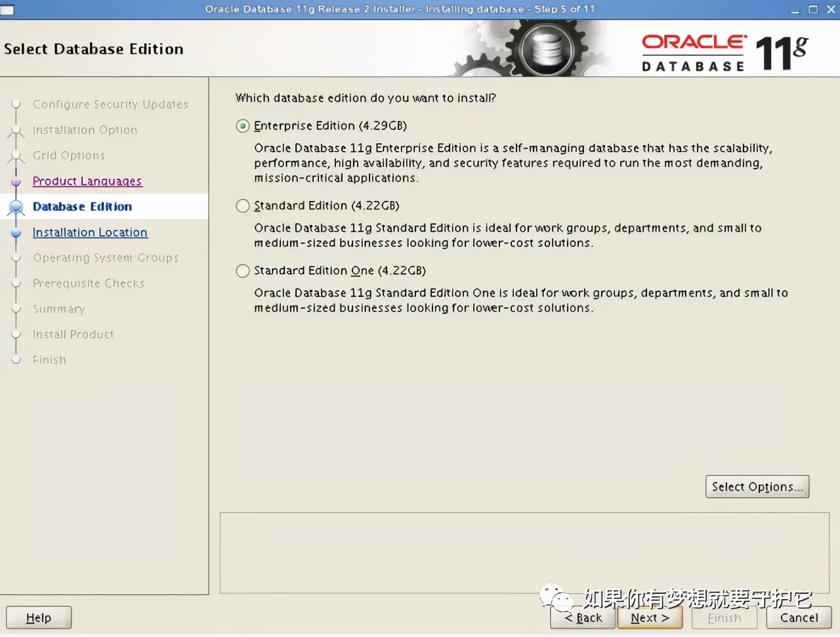The image size is (840, 637).
Task: Open the window menu icon in title bar
Action: tap(7, 10)
